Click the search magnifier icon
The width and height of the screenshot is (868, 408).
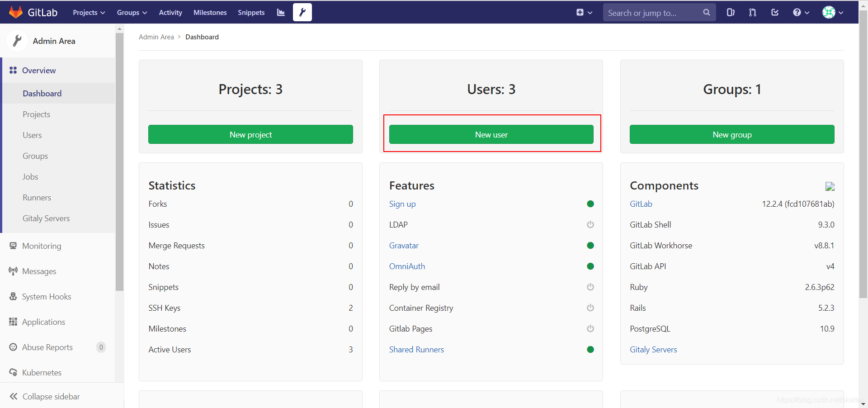(706, 13)
